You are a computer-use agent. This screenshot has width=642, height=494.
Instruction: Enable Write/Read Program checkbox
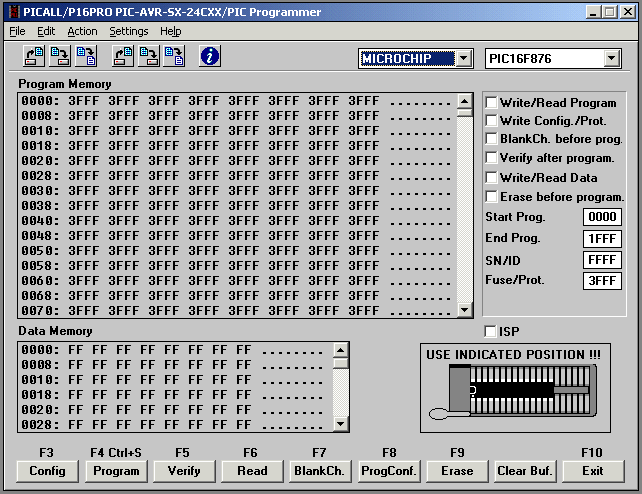point(491,102)
